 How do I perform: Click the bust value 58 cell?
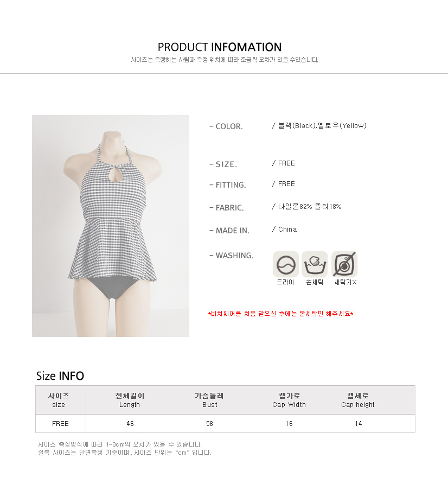tap(209, 423)
